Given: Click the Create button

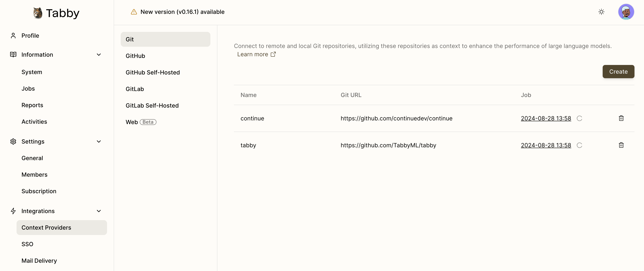Looking at the screenshot, I should [618, 72].
